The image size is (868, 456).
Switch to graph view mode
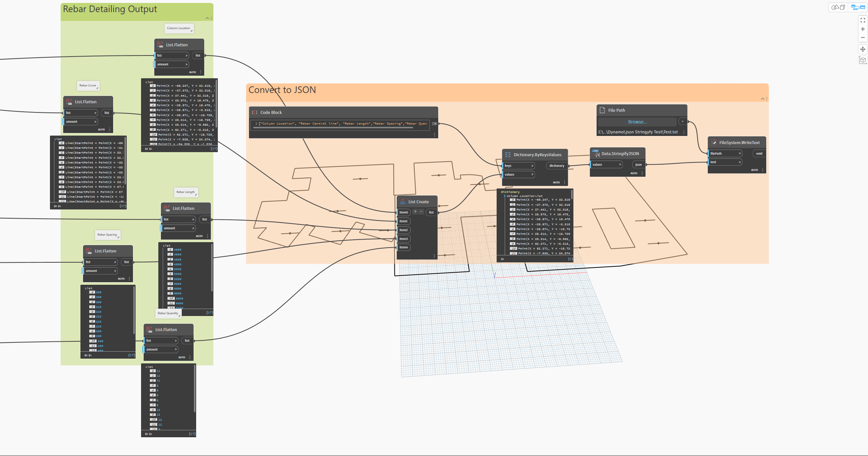[x=858, y=7]
